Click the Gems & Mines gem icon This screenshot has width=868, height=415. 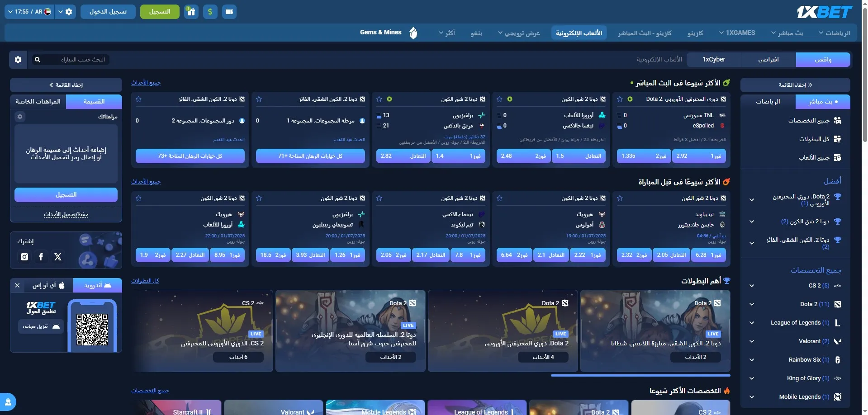click(x=413, y=33)
